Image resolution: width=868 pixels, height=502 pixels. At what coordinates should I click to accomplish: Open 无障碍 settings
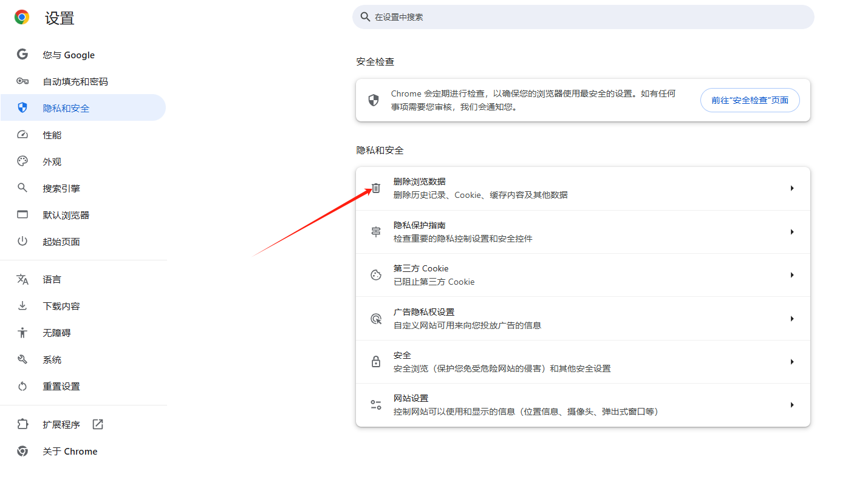click(83, 333)
